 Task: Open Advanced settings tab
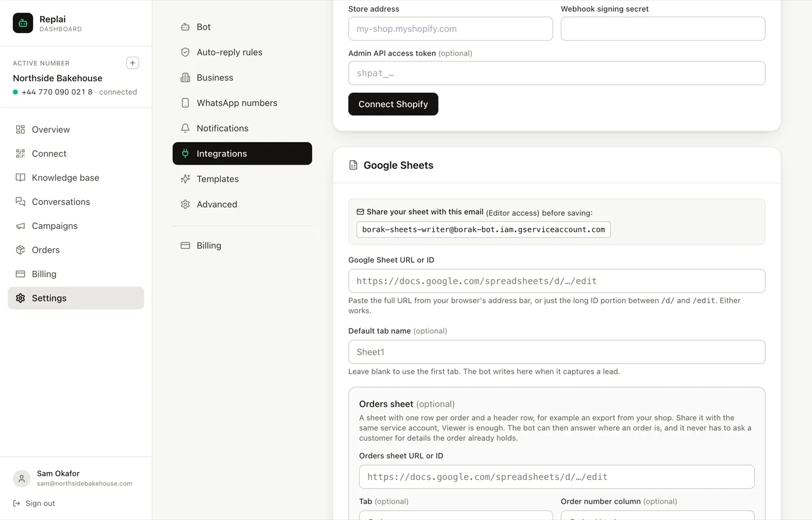(x=242, y=204)
